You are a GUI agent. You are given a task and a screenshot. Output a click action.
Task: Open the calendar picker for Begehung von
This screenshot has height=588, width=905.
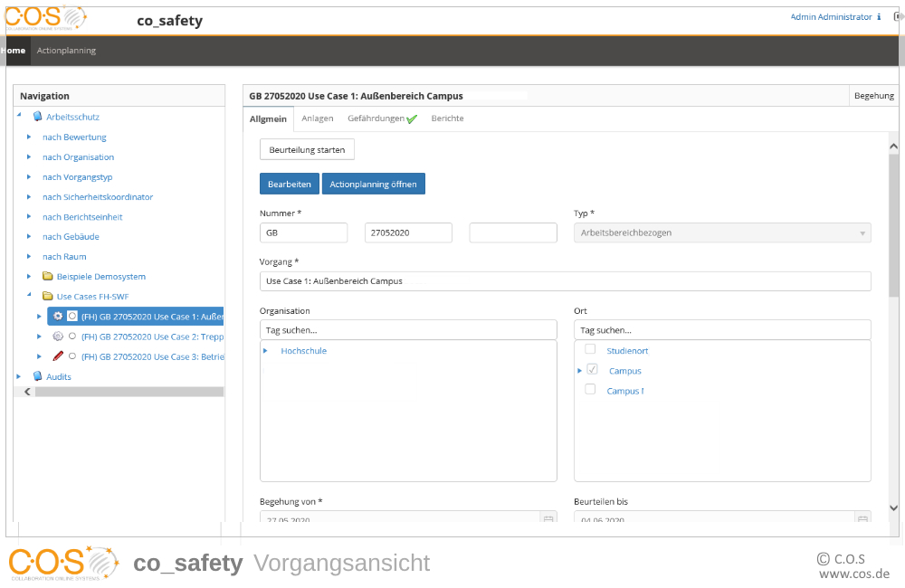click(x=547, y=519)
